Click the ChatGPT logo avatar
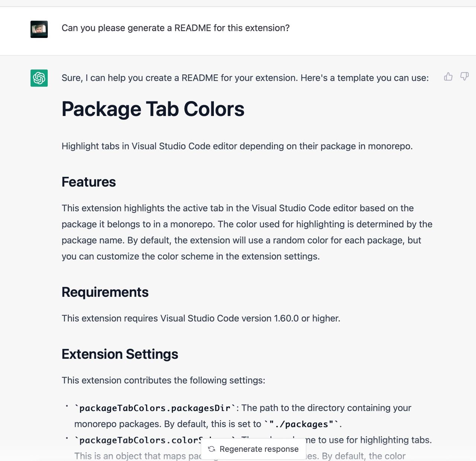The width and height of the screenshot is (476, 461). click(39, 78)
